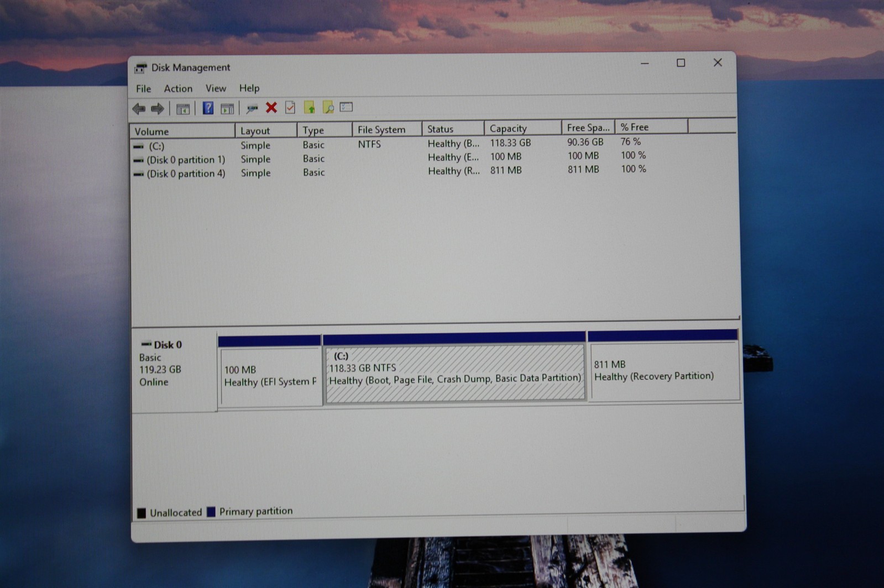884x588 pixels.
Task: Maximize the Disk Management window
Action: (x=681, y=63)
